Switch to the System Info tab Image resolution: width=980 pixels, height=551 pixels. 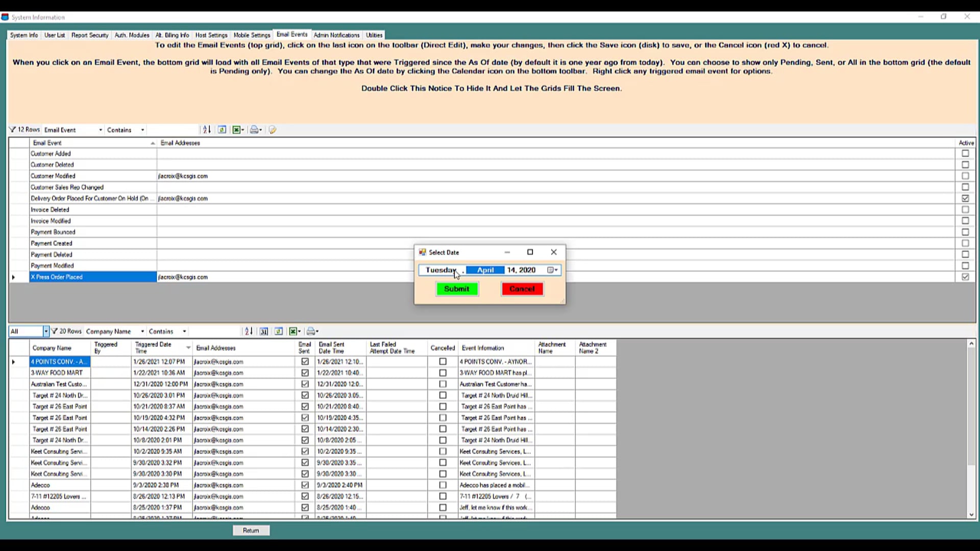click(x=24, y=35)
